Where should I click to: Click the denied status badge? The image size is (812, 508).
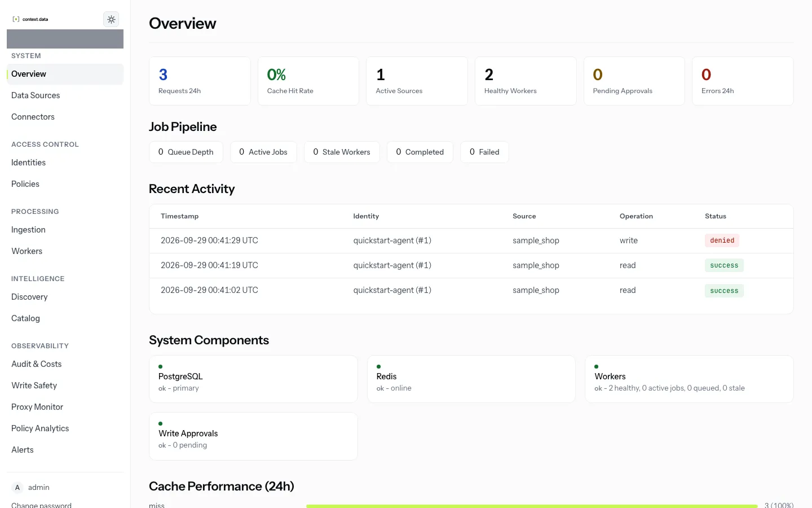coord(722,240)
